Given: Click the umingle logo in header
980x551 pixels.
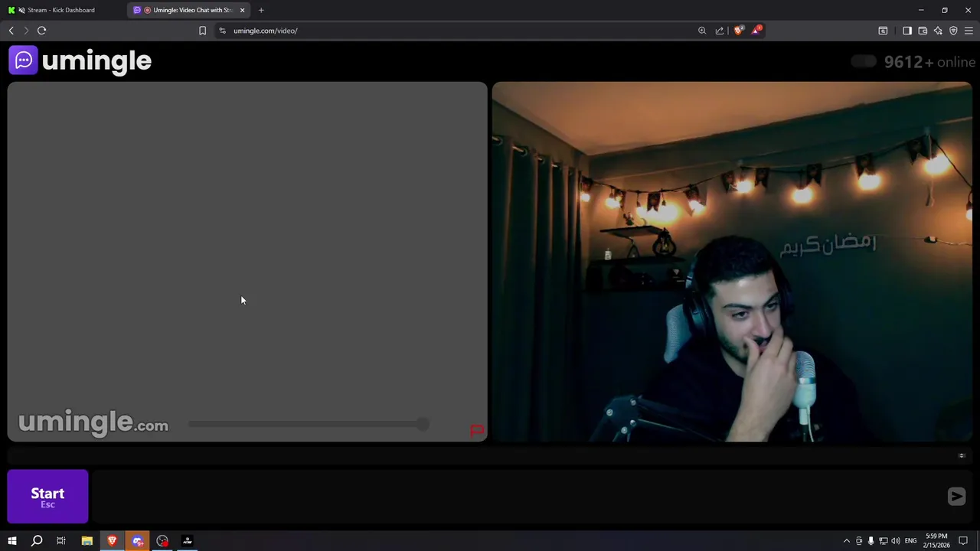Looking at the screenshot, I should [80, 60].
